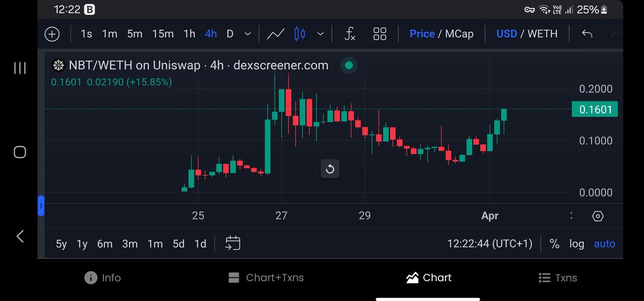The height and width of the screenshot is (301, 644).
Task: Select the 1h timeframe
Action: coord(189,34)
